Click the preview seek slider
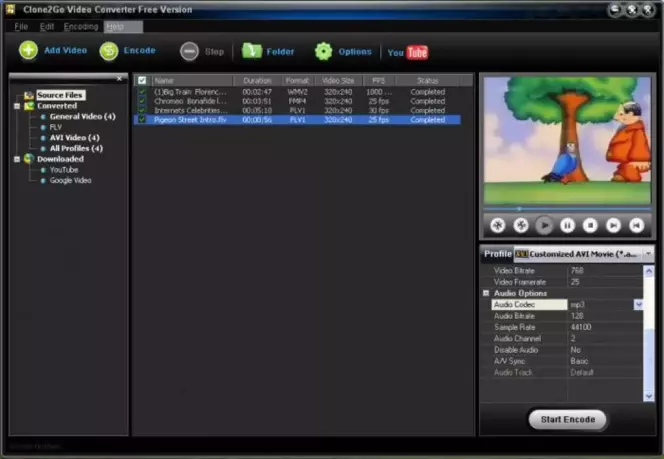664x459 pixels. click(567, 209)
